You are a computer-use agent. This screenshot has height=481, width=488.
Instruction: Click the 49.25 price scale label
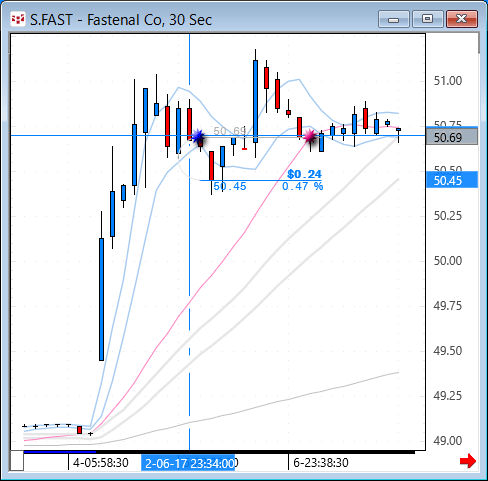click(448, 396)
